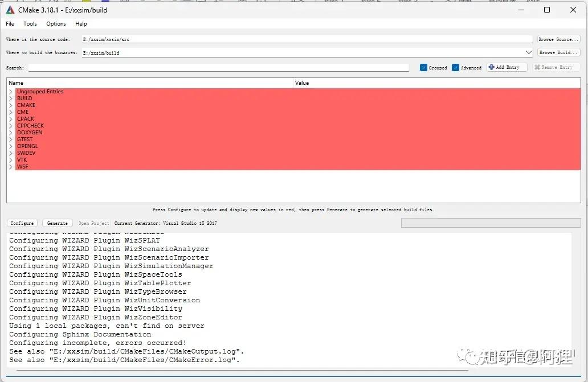Click the Name column header

[x=150, y=83]
